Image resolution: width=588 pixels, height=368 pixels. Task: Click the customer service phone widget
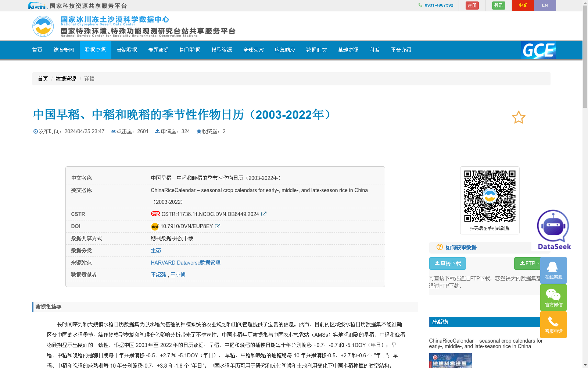pyautogui.click(x=553, y=325)
